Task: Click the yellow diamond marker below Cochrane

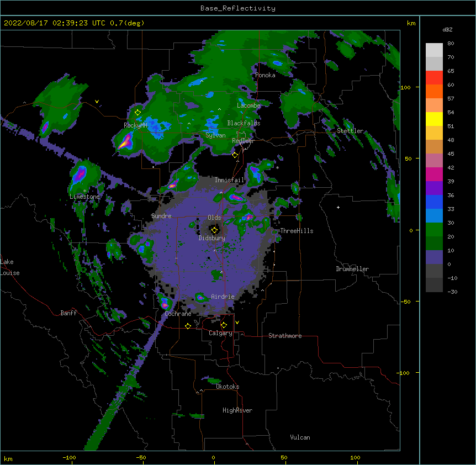Action: [188, 326]
